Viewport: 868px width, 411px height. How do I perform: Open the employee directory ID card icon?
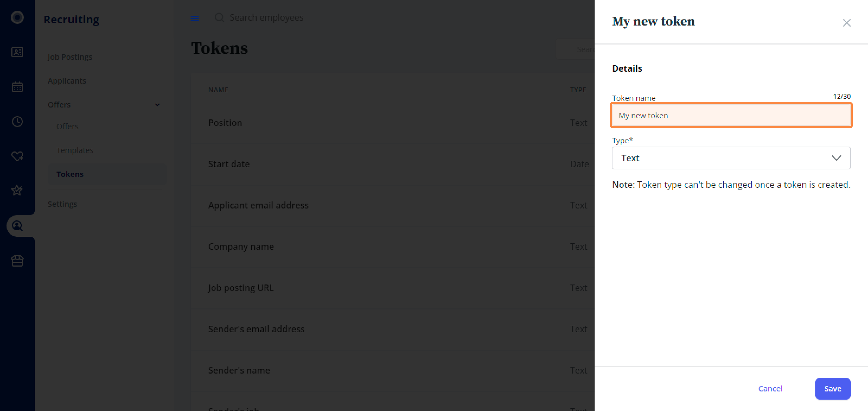click(x=17, y=52)
